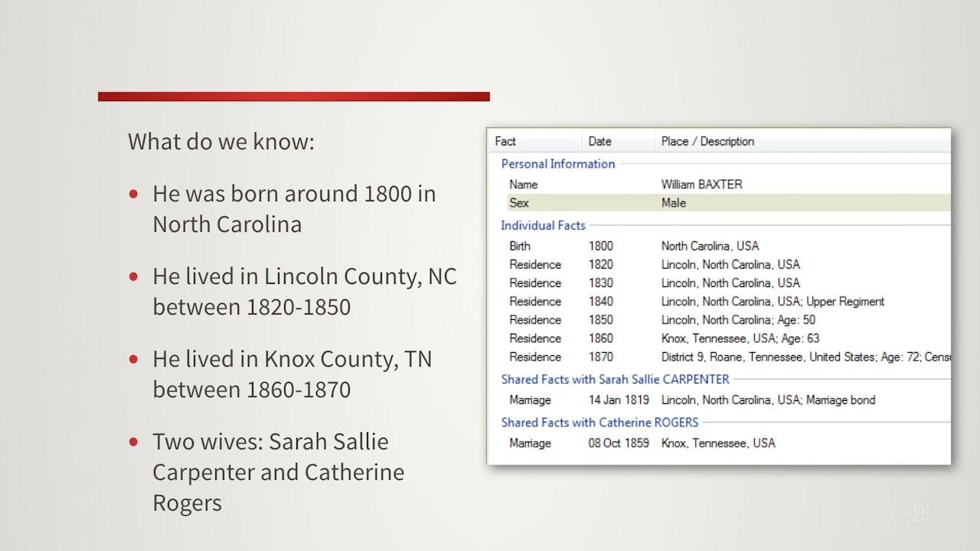Image resolution: width=980 pixels, height=551 pixels.
Task: Collapse the Personal Information section
Action: [x=558, y=164]
